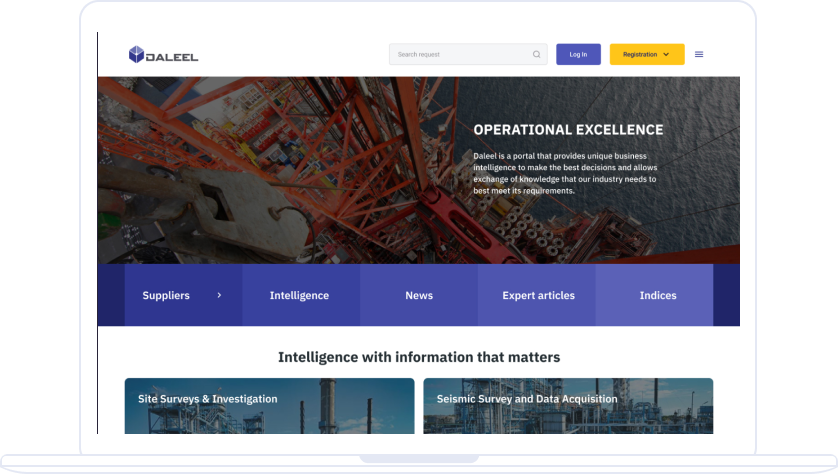The image size is (838, 474).
Task: Click the Daleel logo
Action: coord(164,55)
